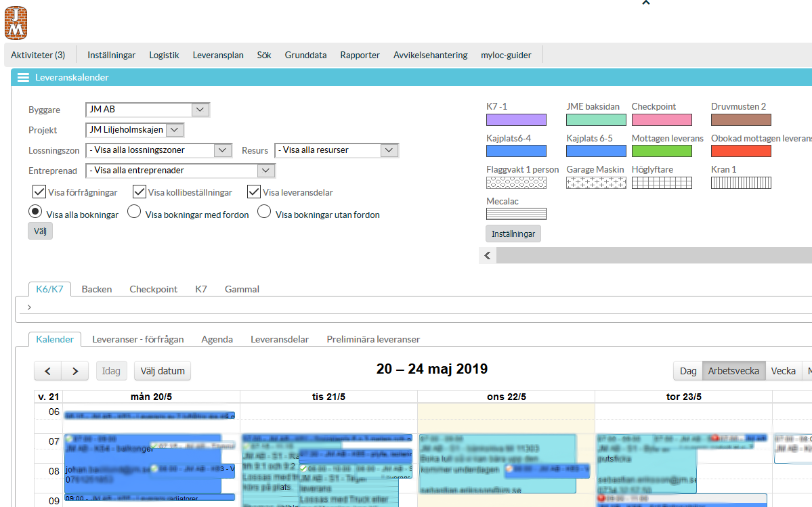This screenshot has width=812, height=507.
Task: Open the Resurs dropdown
Action: click(x=388, y=150)
